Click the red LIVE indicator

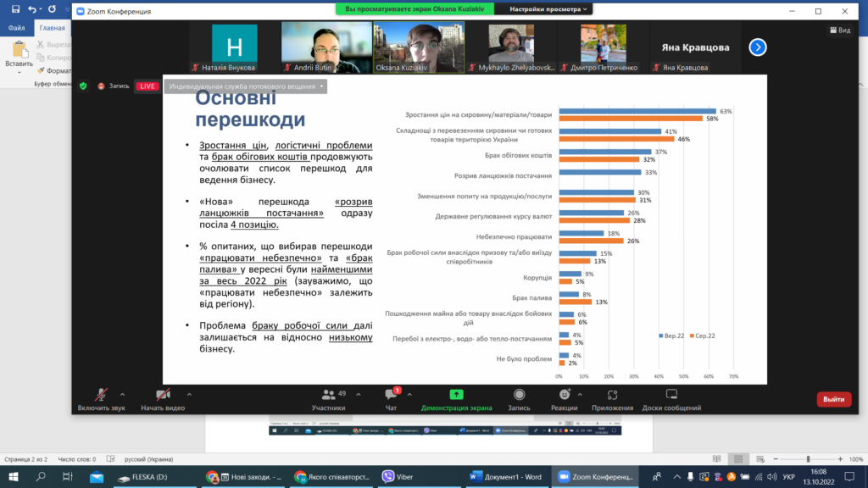pos(147,86)
